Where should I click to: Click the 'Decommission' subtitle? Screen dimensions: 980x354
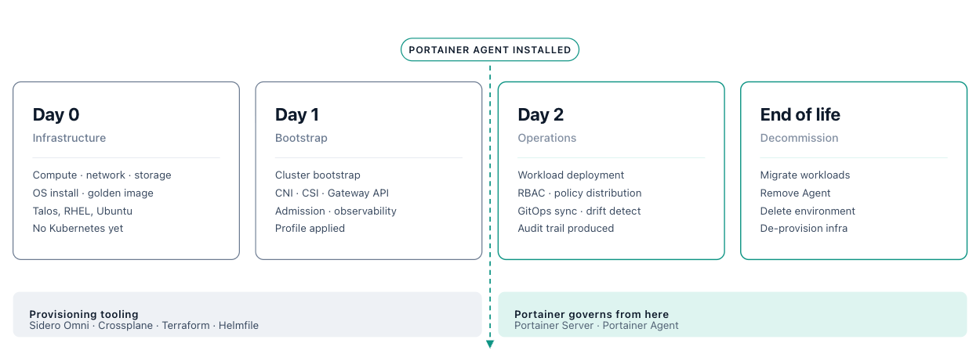pyautogui.click(x=799, y=138)
